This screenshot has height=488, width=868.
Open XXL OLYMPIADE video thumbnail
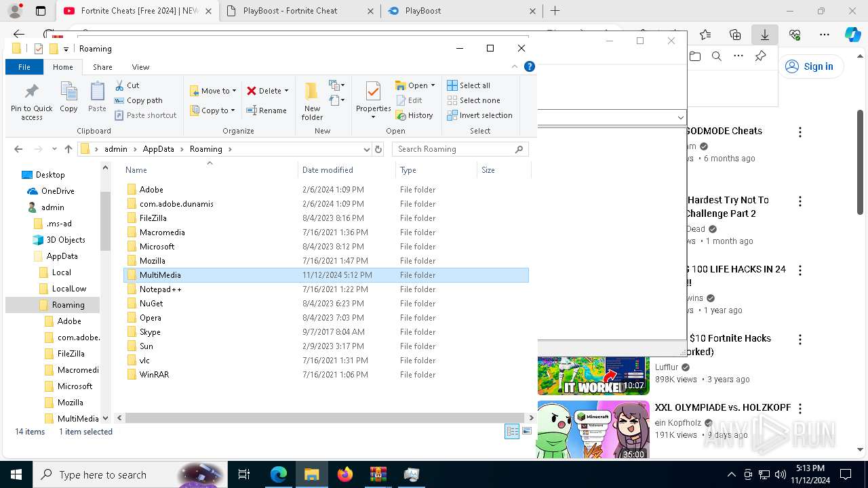pos(593,430)
